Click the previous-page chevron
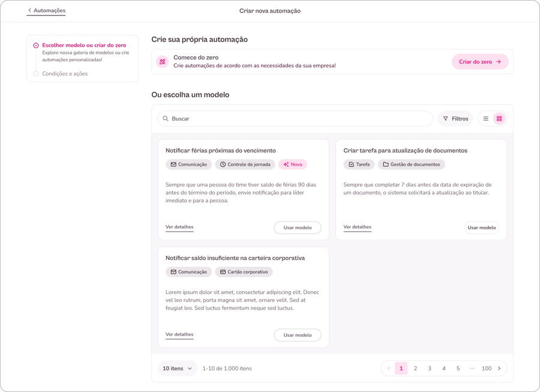The width and height of the screenshot is (540, 392). (388, 368)
